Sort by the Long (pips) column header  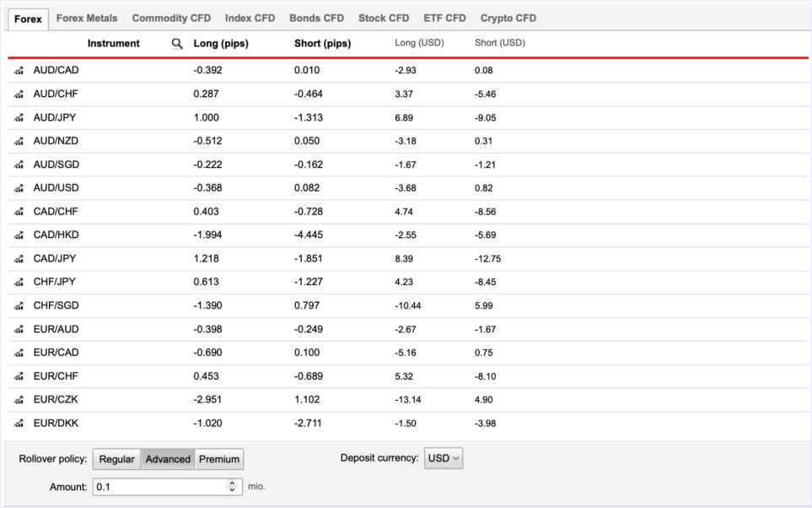click(221, 43)
